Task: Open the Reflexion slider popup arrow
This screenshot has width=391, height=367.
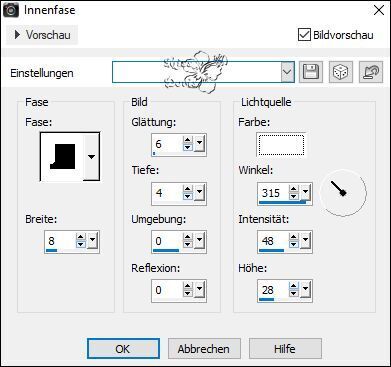Action: pos(200,290)
